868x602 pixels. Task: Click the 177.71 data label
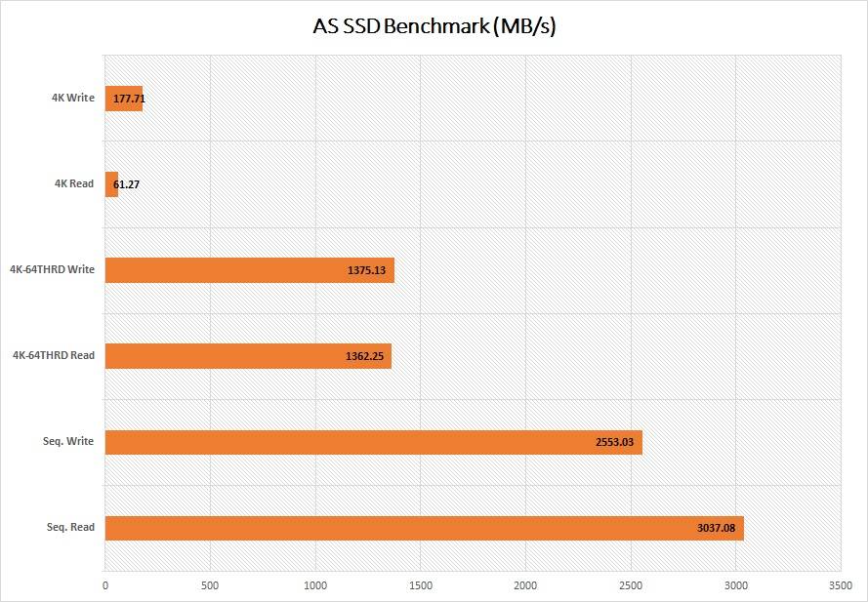pos(129,100)
